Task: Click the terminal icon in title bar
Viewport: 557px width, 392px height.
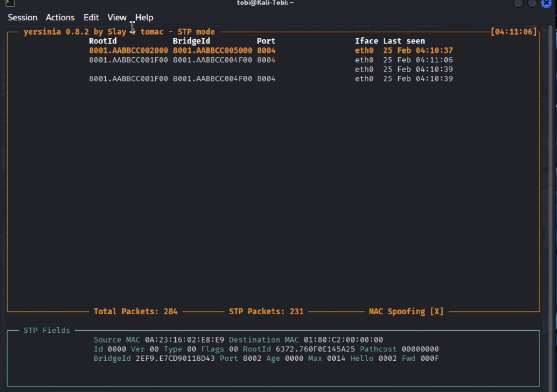Action: click(10, 3)
